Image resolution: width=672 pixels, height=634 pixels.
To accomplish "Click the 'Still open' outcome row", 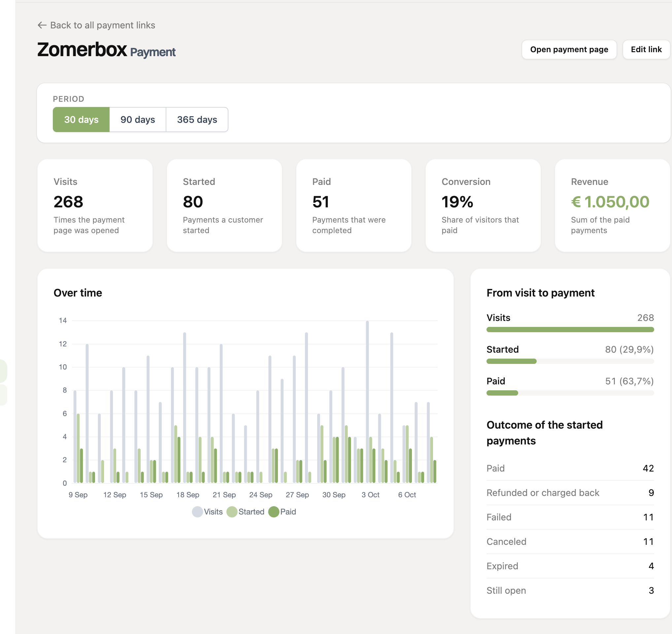I will (x=570, y=590).
